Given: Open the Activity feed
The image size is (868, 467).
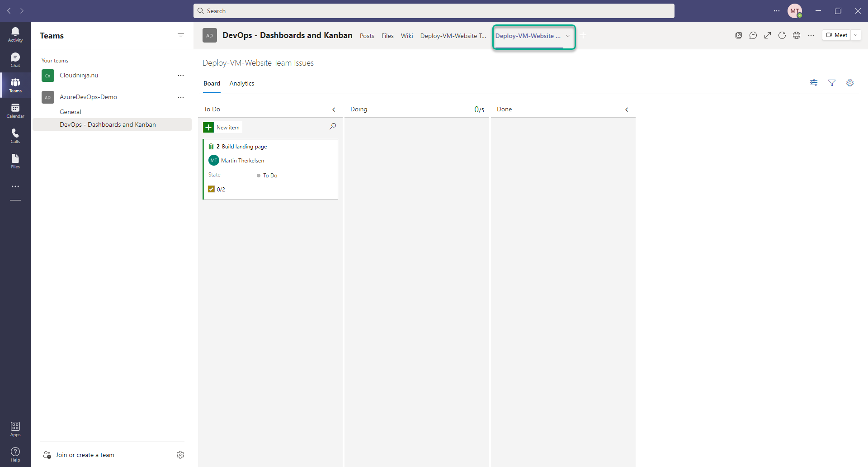Looking at the screenshot, I should 15,34.
